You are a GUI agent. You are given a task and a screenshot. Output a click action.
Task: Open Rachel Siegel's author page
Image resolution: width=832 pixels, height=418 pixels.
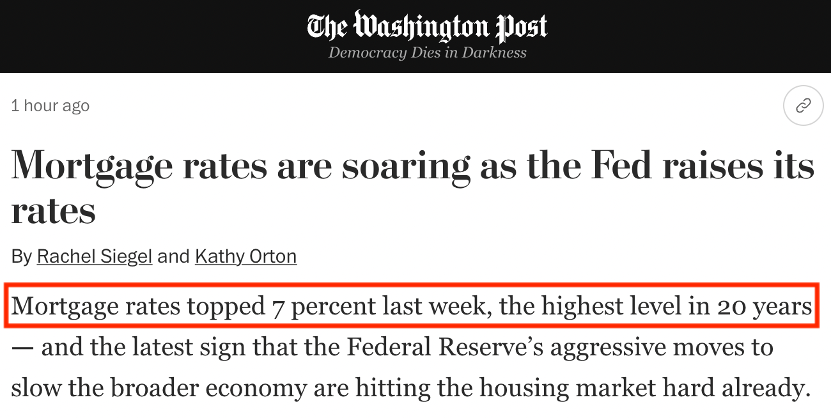tap(94, 256)
